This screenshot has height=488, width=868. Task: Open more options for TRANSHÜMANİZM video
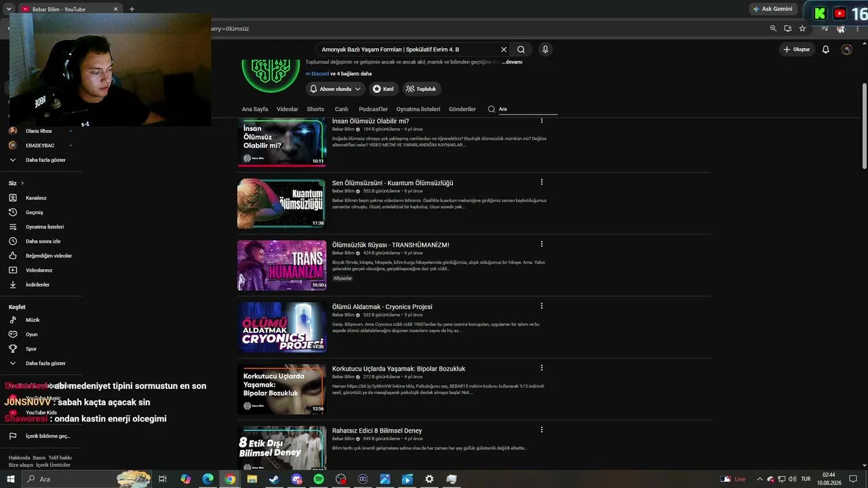[x=541, y=244]
